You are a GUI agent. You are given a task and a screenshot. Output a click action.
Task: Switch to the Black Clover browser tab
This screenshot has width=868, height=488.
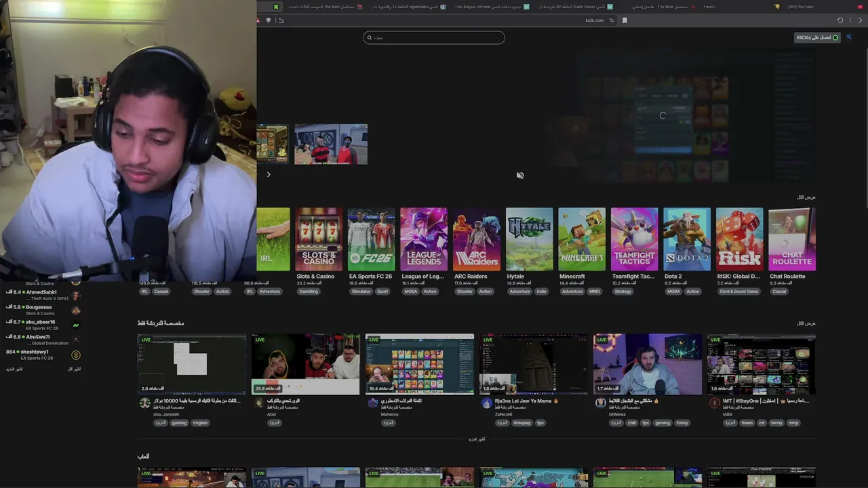pyautogui.click(x=576, y=7)
